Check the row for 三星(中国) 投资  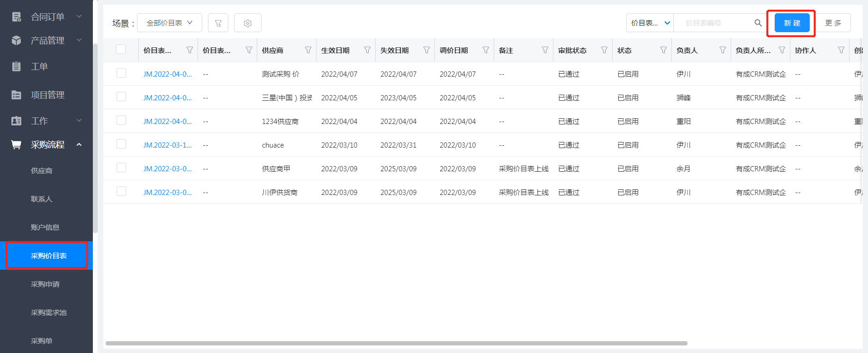coord(121,97)
